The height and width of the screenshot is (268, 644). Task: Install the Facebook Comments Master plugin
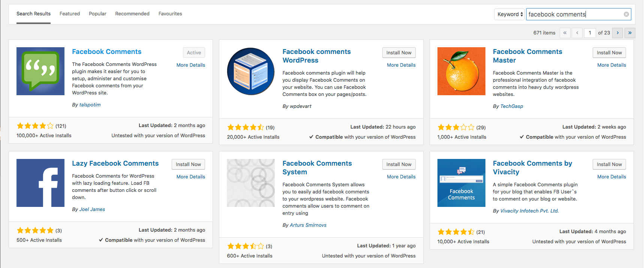click(x=609, y=53)
